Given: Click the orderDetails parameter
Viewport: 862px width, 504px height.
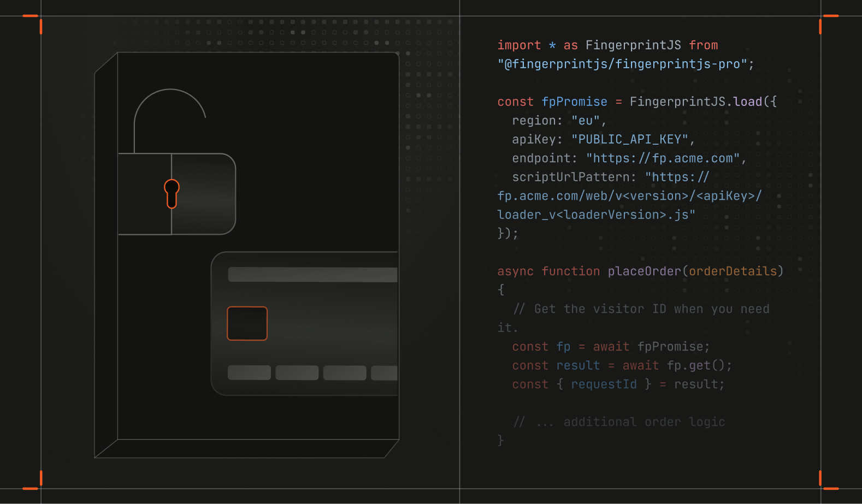Looking at the screenshot, I should pos(733,271).
